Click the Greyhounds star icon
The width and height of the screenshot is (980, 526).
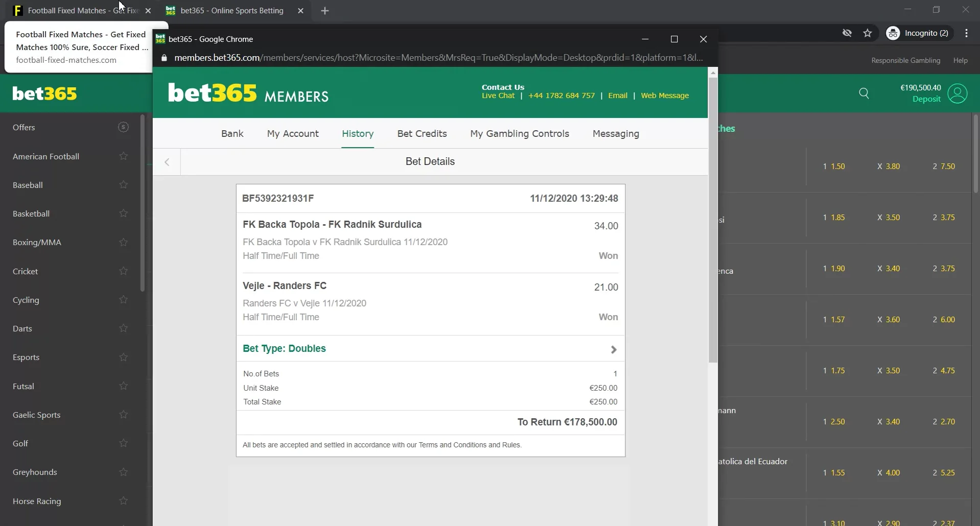coord(123,472)
